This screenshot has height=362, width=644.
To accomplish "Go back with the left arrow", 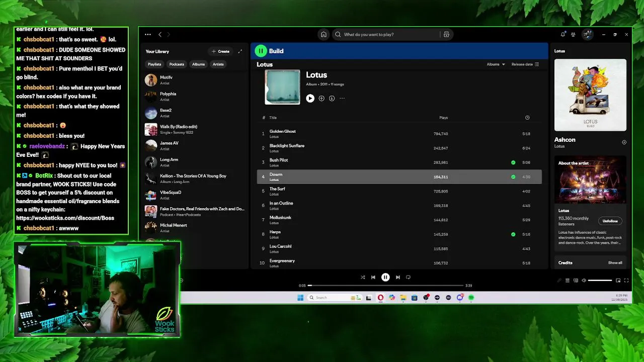I will [x=160, y=34].
